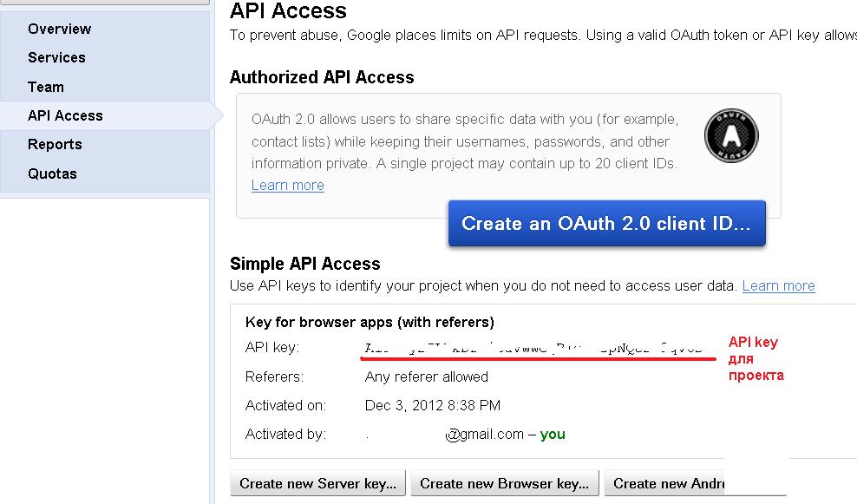Viewport: 857px width, 504px height.
Task: Click Create an OAuth 2.0 client ID button
Action: coord(606,223)
